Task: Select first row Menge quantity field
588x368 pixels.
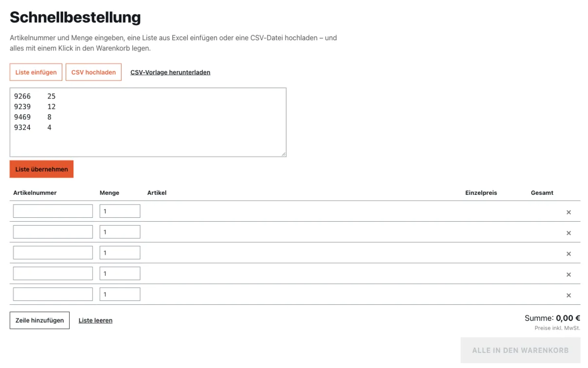Action: pyautogui.click(x=120, y=211)
